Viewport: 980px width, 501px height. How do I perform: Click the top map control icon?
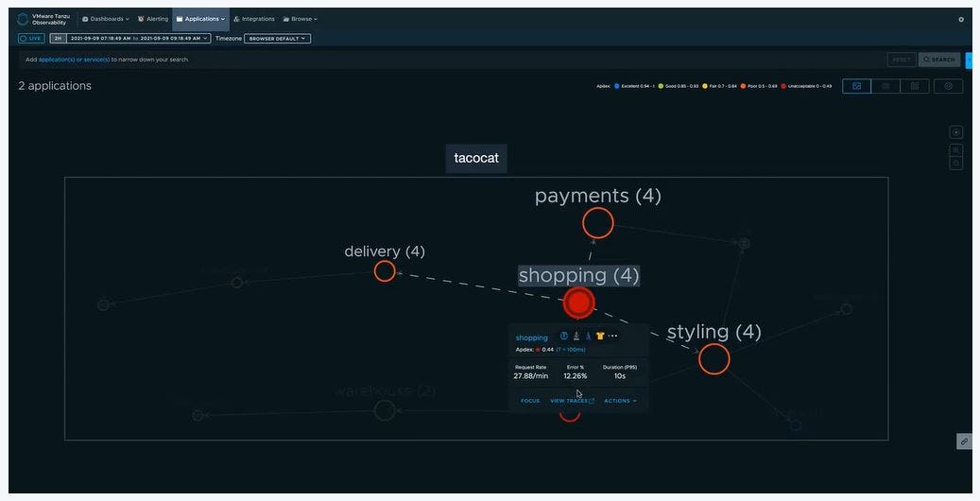click(955, 132)
